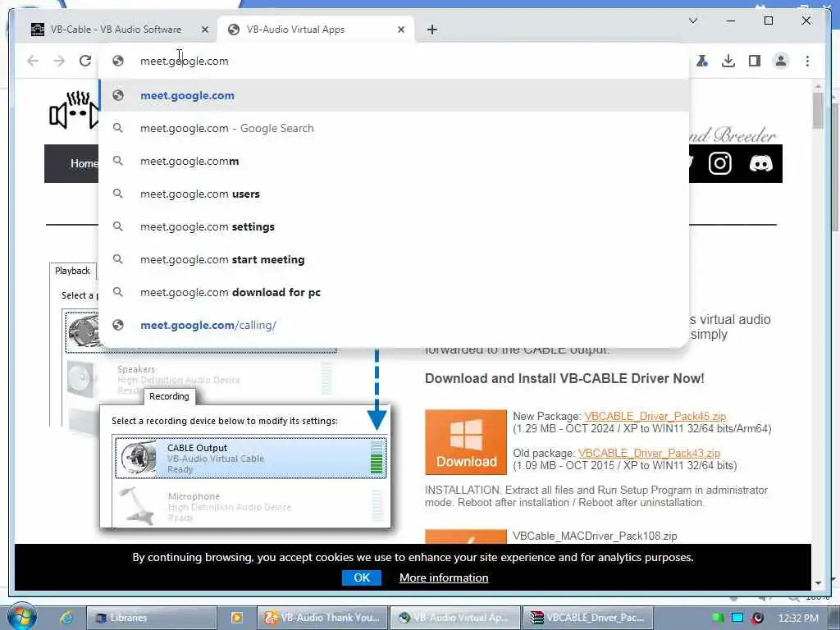The image size is (840, 630).
Task: Open the meet.google.com/calling/ suggestion
Action: (394, 325)
